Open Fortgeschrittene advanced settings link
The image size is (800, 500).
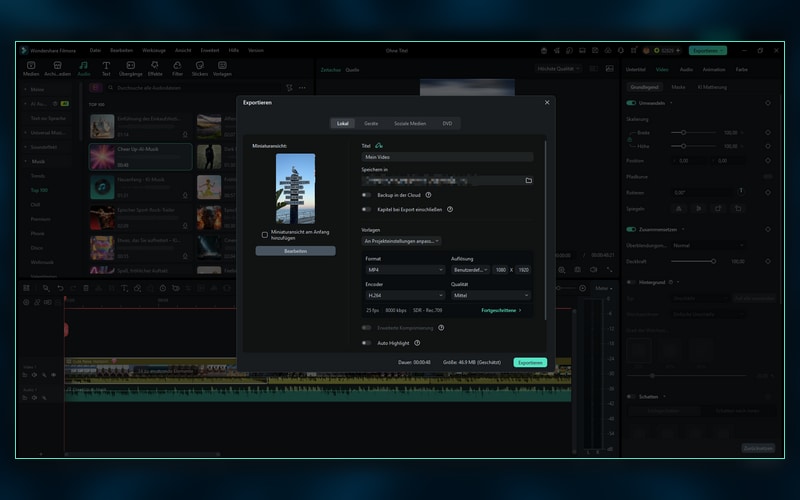click(501, 310)
